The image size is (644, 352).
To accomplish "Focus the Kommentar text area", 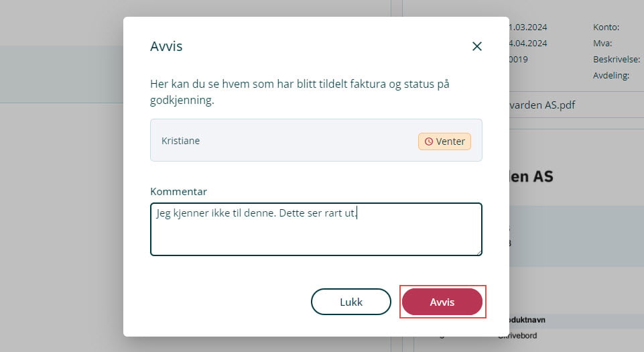I will pos(316,229).
